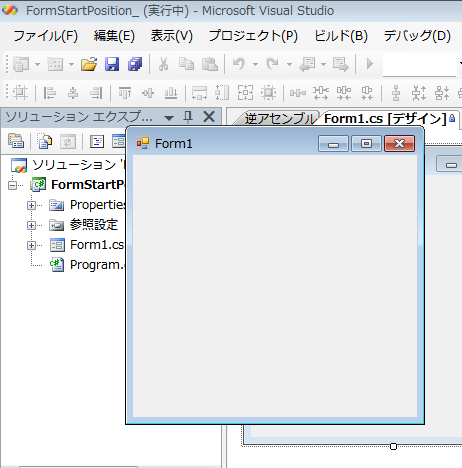Expand the 参照設定 folder node
Image resolution: width=462 pixels, height=468 pixels.
pyautogui.click(x=31, y=225)
